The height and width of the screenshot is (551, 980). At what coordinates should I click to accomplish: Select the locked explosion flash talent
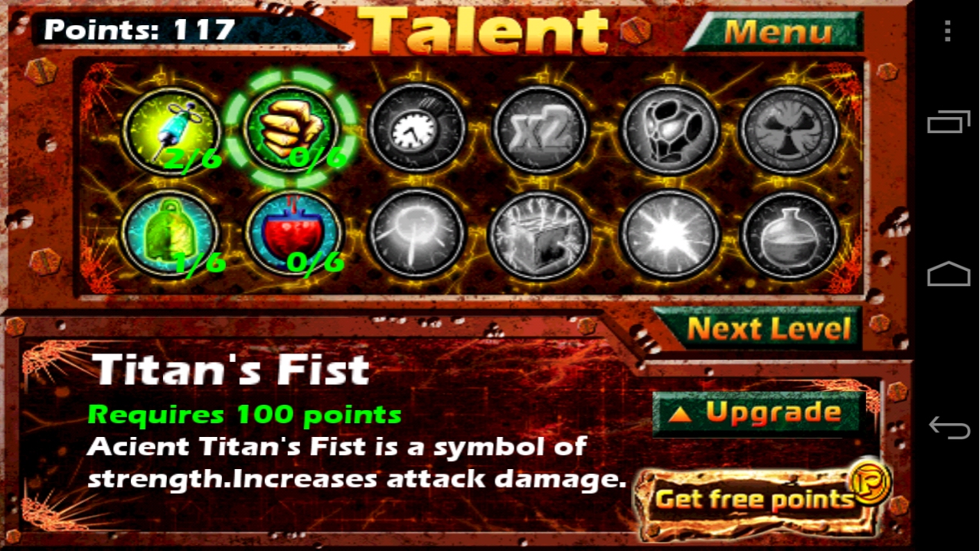(669, 233)
